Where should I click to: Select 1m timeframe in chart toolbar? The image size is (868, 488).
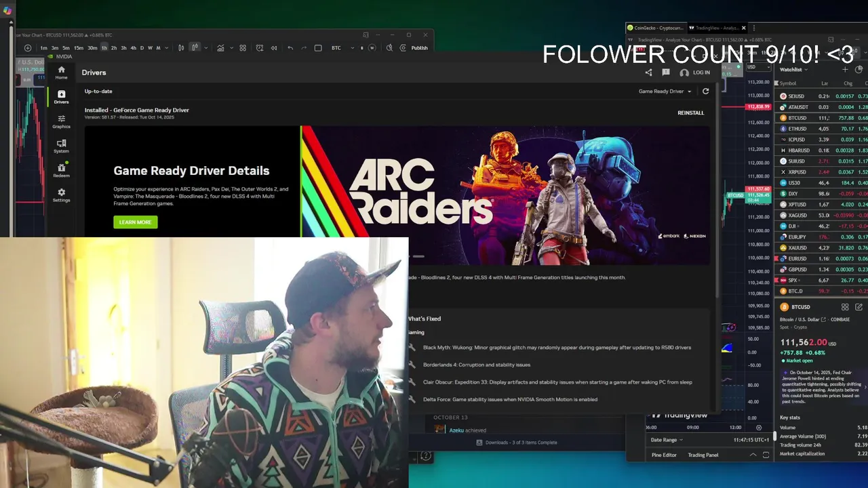pos(43,48)
